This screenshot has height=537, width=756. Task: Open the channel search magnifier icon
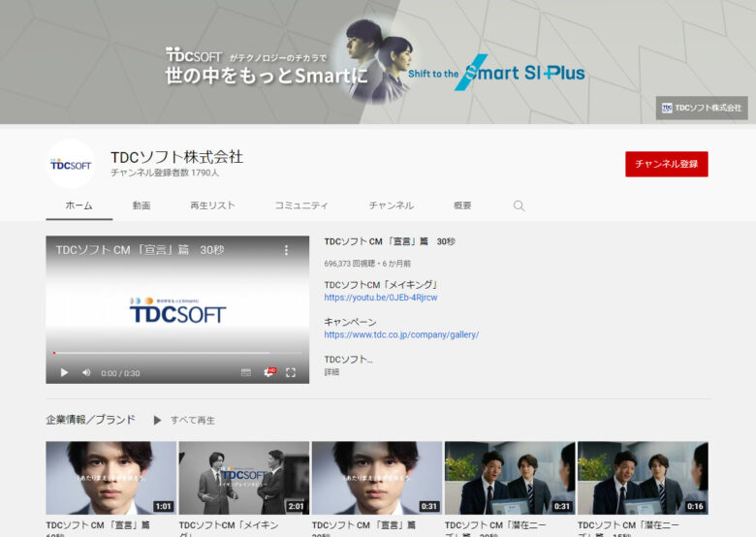(x=519, y=205)
